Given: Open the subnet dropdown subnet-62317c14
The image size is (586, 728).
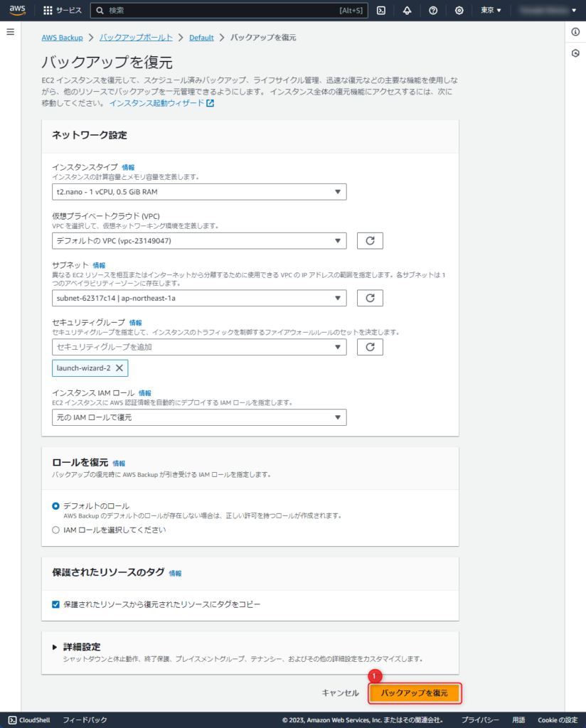Looking at the screenshot, I should tap(199, 298).
